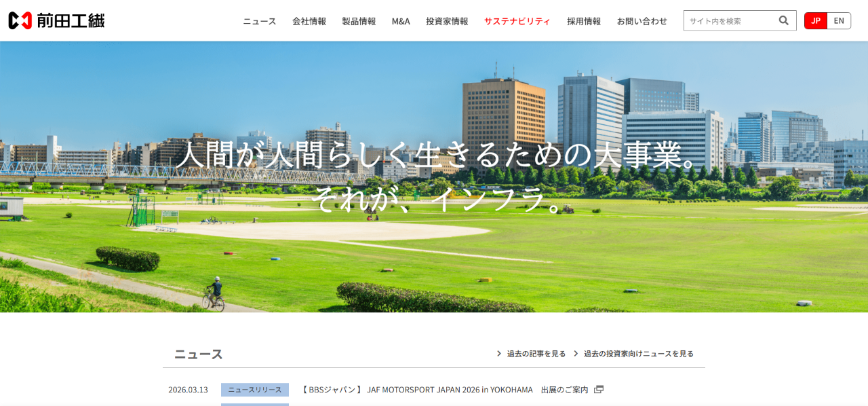This screenshot has width=868, height=406.
Task: Select the JP language toggle
Action: 815,20
